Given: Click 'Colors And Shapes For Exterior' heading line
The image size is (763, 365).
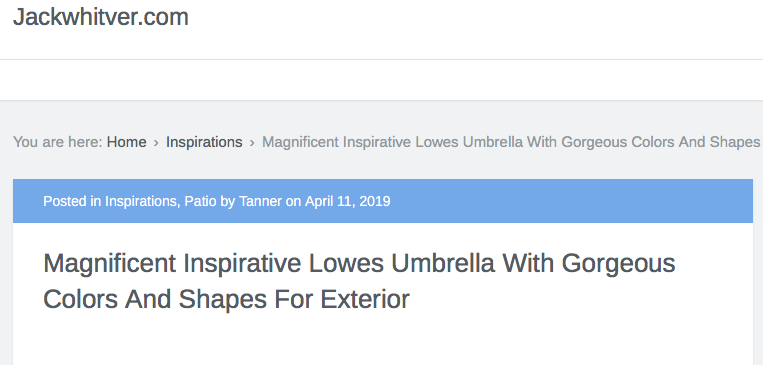Looking at the screenshot, I should click(x=226, y=299).
